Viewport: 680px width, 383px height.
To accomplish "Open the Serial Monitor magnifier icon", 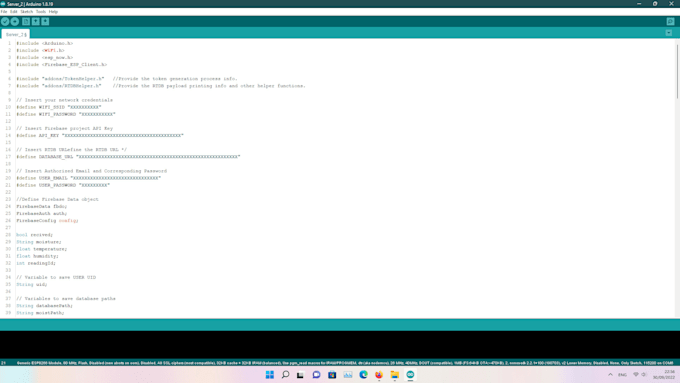I will tap(670, 22).
